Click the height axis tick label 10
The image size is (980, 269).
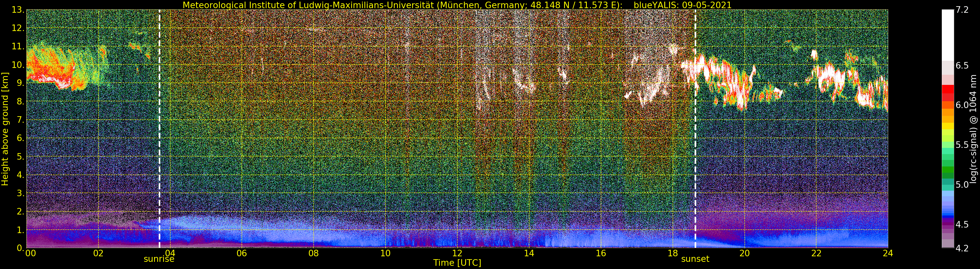click(x=18, y=65)
